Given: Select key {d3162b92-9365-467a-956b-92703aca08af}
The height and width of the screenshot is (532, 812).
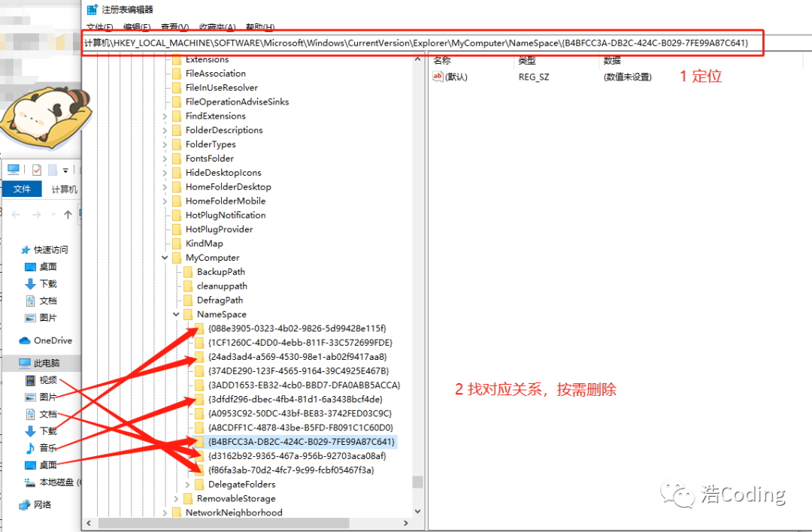Looking at the screenshot, I should pyautogui.click(x=297, y=456).
